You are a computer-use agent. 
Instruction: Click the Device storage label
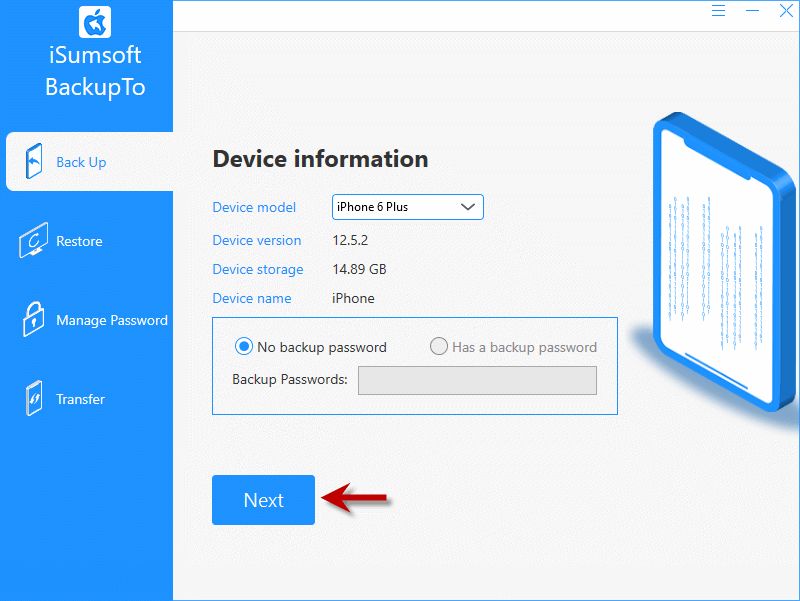258,269
